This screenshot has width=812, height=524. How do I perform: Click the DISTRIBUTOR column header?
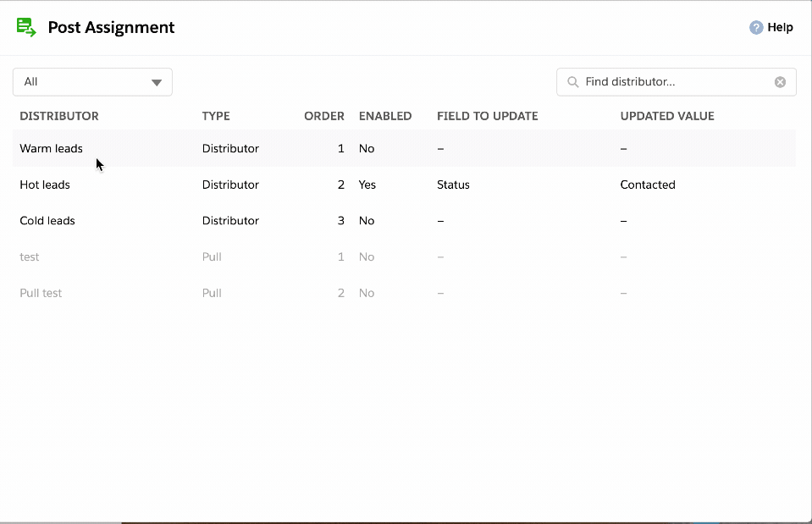coord(59,116)
